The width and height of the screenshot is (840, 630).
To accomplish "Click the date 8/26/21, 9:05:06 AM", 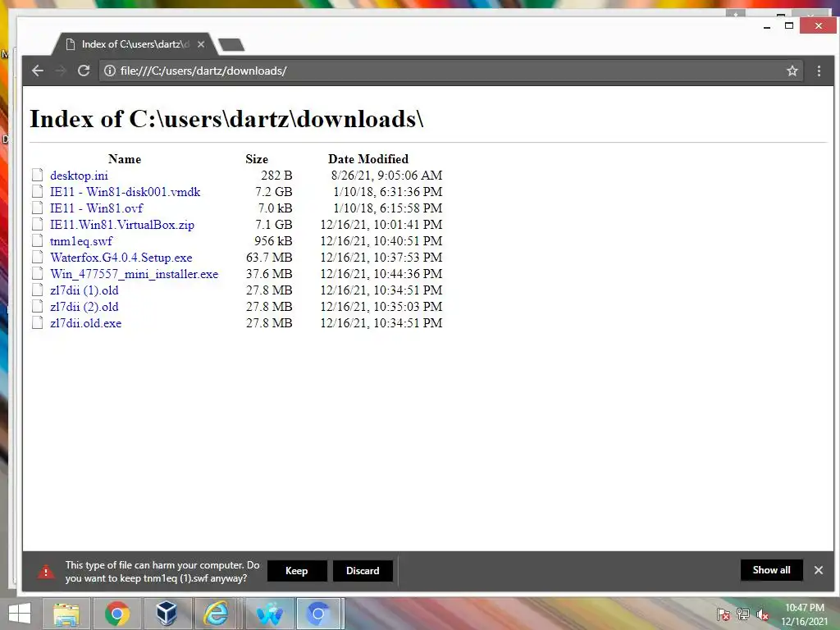I will 387,176.
